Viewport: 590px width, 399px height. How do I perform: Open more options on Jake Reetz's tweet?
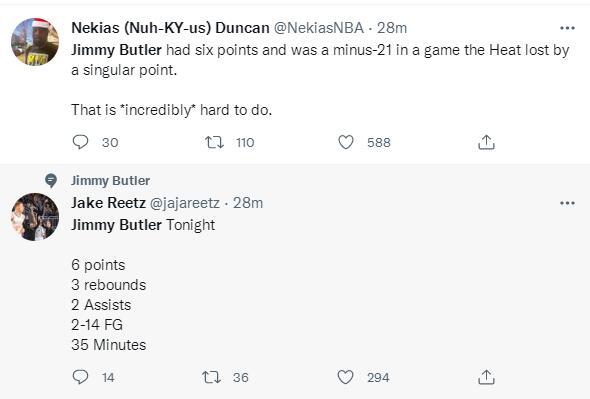click(x=567, y=203)
